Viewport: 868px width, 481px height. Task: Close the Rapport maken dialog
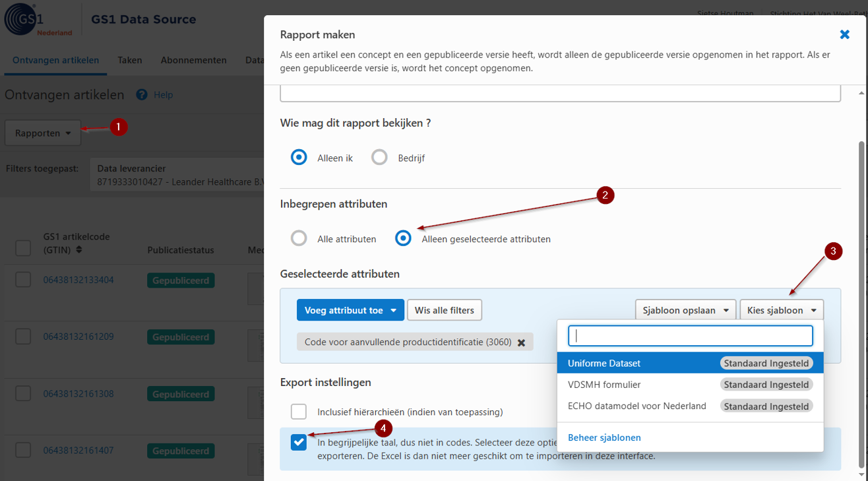coord(845,34)
